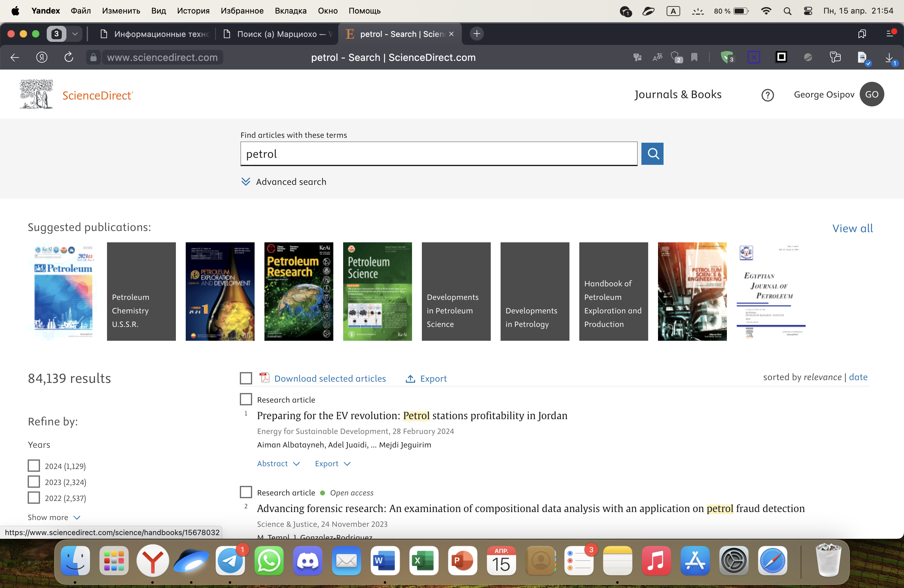
Task: Open Developments in Petrology tile
Action: click(535, 291)
